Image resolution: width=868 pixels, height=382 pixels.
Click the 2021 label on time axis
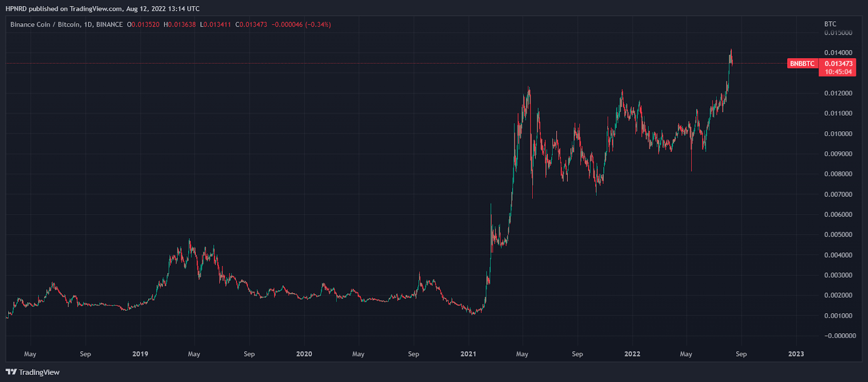tap(468, 354)
